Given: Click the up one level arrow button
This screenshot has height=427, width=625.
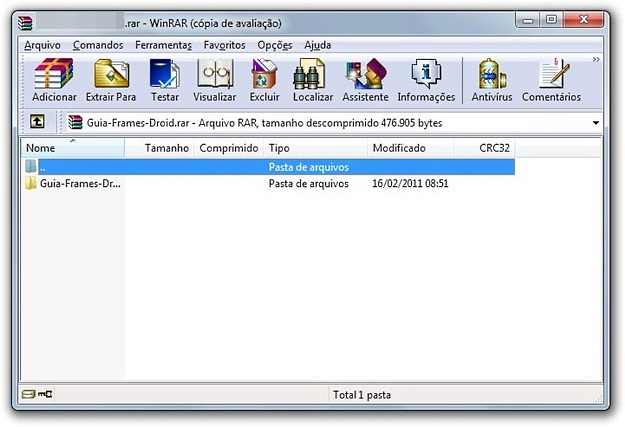Looking at the screenshot, I should [x=36, y=122].
